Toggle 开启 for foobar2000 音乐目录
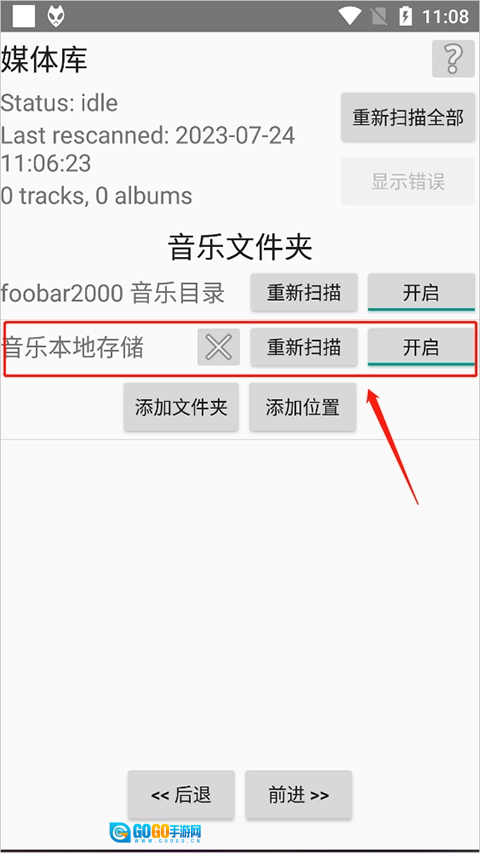Image resolution: width=480 pixels, height=853 pixels. 421,293
